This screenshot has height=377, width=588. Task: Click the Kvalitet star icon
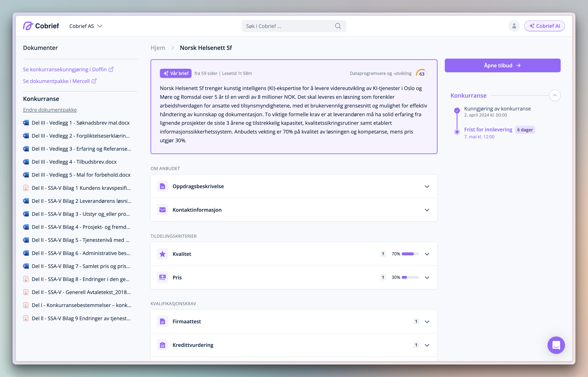coord(162,254)
